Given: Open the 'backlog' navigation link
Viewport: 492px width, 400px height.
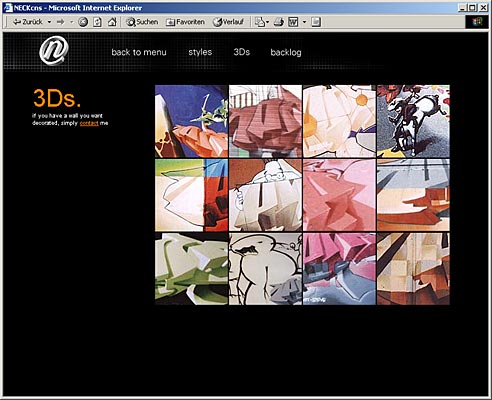Looking at the screenshot, I should (286, 52).
